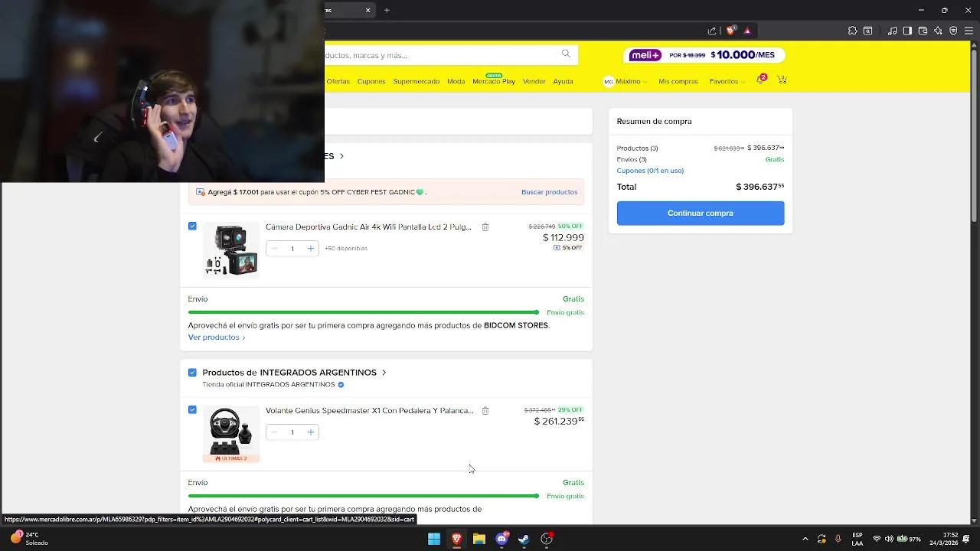Decrease quantity of Volante Genius Speedmaster
This screenshot has height=551, width=980.
tap(274, 432)
